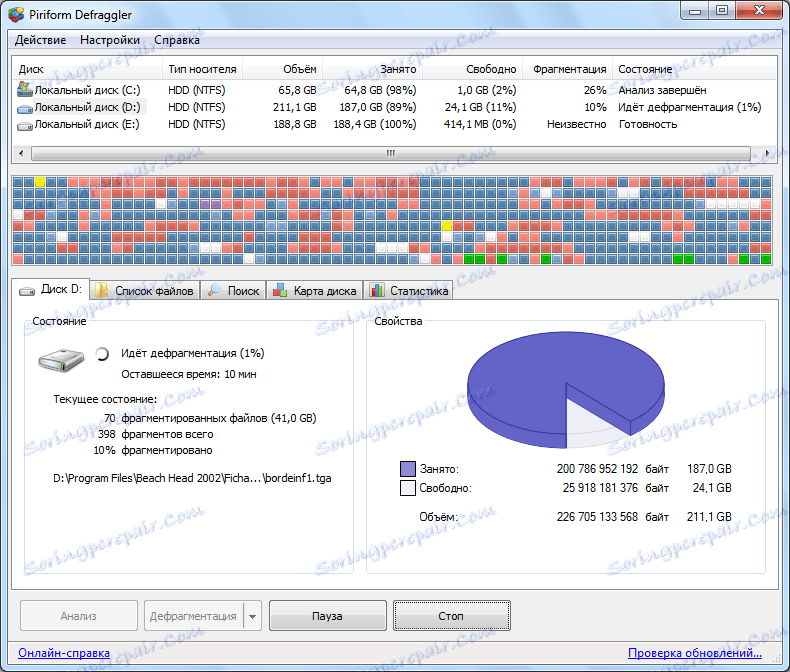This screenshot has width=790, height=672.
Task: Click the Свободно white color swatch in legend
Action: (x=408, y=488)
